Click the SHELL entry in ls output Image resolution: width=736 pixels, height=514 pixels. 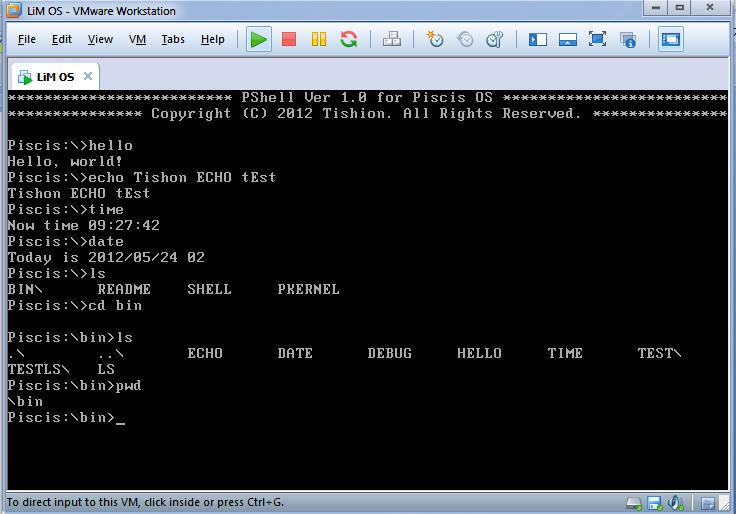[209, 289]
